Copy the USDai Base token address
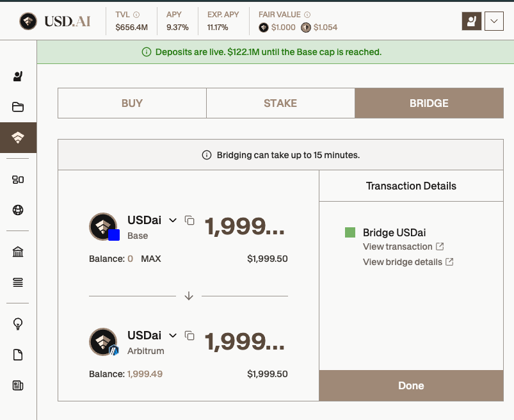Image resolution: width=514 pixels, height=420 pixels. [x=189, y=220]
